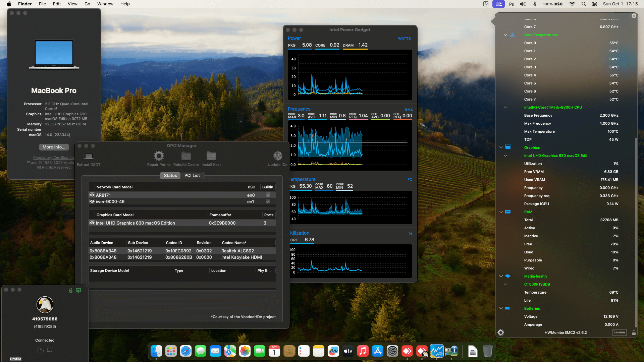Open Freeform app in the Dock
The image size is (644, 362).
click(333, 351)
